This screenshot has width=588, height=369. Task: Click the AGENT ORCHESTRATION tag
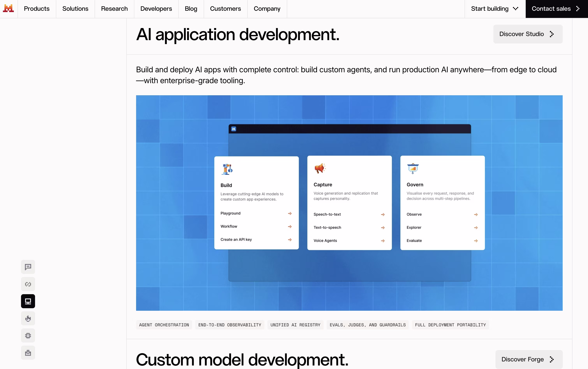click(164, 325)
